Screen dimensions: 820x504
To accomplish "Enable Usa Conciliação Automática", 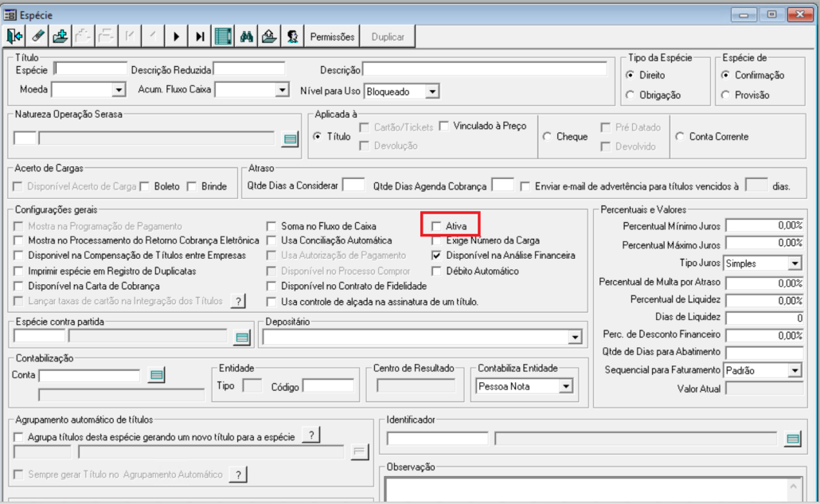I will 271,240.
